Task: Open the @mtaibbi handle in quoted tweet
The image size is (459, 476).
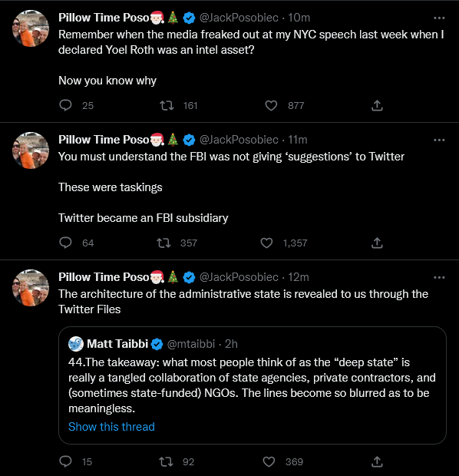Action: [x=191, y=344]
